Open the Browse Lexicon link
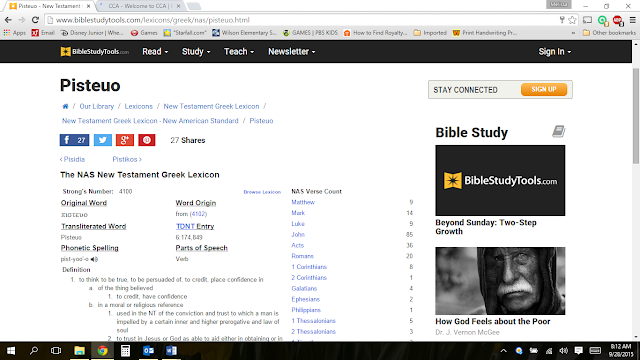640x360 pixels. tap(262, 192)
